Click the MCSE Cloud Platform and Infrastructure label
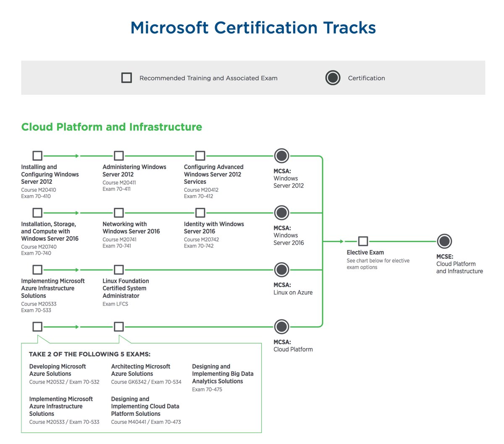 459,264
